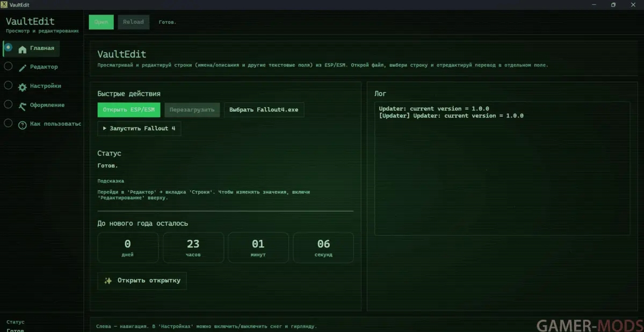Choose the Как пользоваться radio button
Image resolution: width=644 pixels, height=332 pixels.
8,123
